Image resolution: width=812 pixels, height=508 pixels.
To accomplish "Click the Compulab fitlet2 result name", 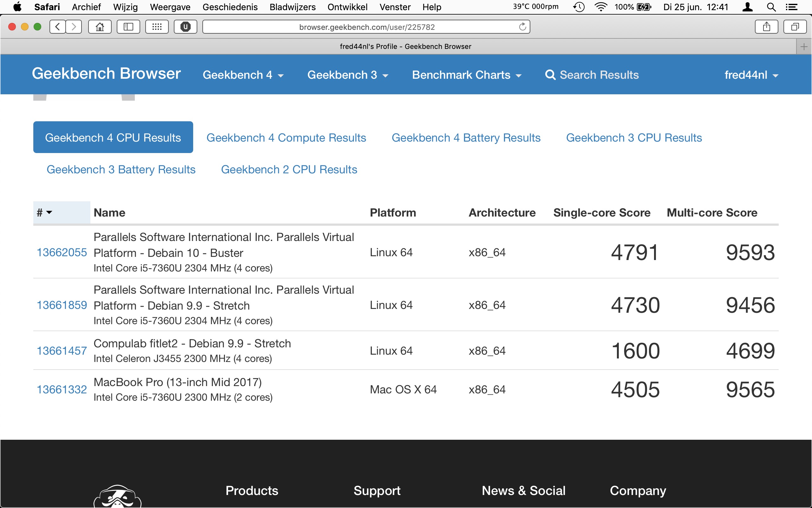I will pyautogui.click(x=192, y=343).
